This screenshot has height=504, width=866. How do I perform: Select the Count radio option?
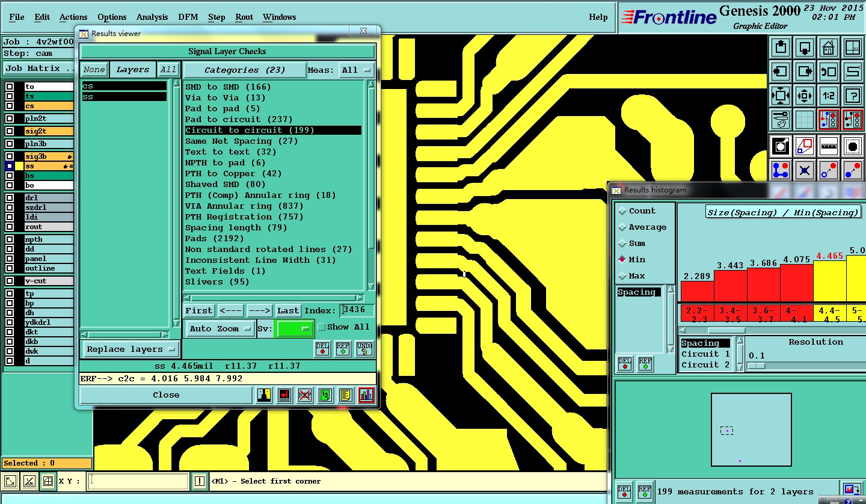pyautogui.click(x=623, y=211)
